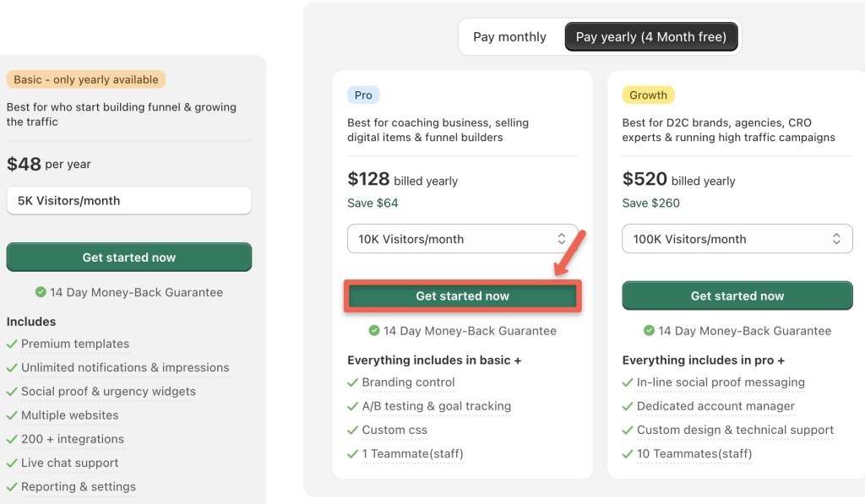Click the green check icon beside Growth Money-Back Guarantee
The image size is (865, 504).
[x=649, y=331]
